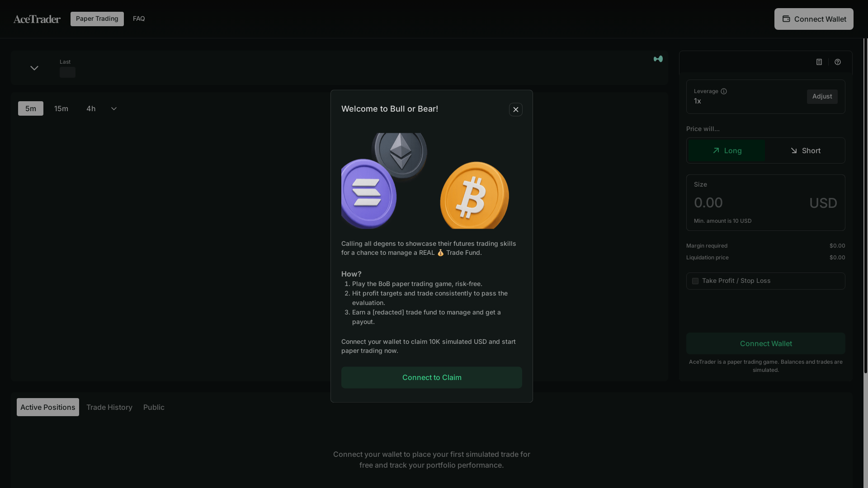This screenshot has height=488, width=868.
Task: Click the Connect to Claim button
Action: 432,377
